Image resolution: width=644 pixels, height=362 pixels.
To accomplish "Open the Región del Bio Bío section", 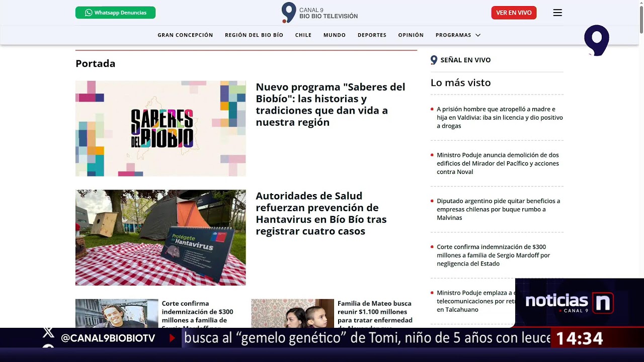I will [254, 35].
